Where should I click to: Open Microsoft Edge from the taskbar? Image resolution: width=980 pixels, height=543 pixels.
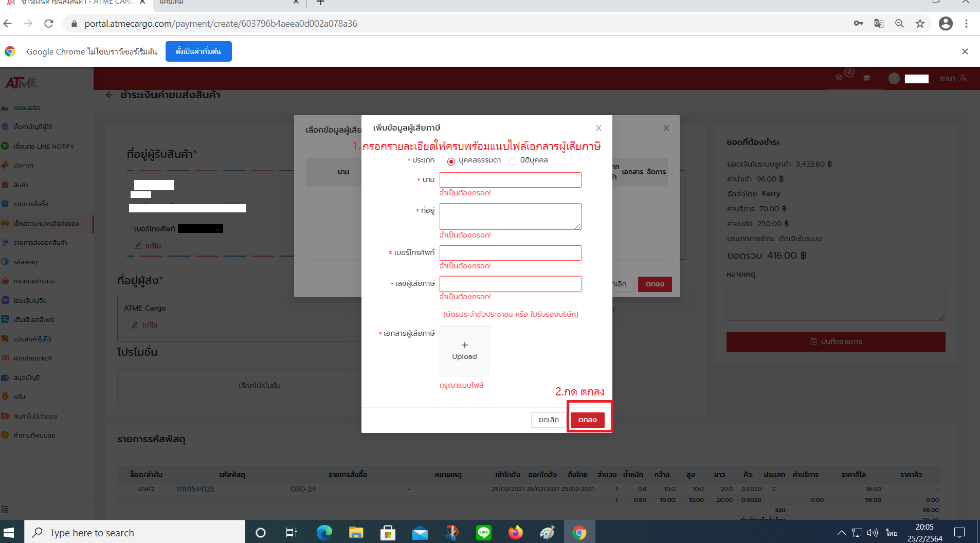pos(324,533)
